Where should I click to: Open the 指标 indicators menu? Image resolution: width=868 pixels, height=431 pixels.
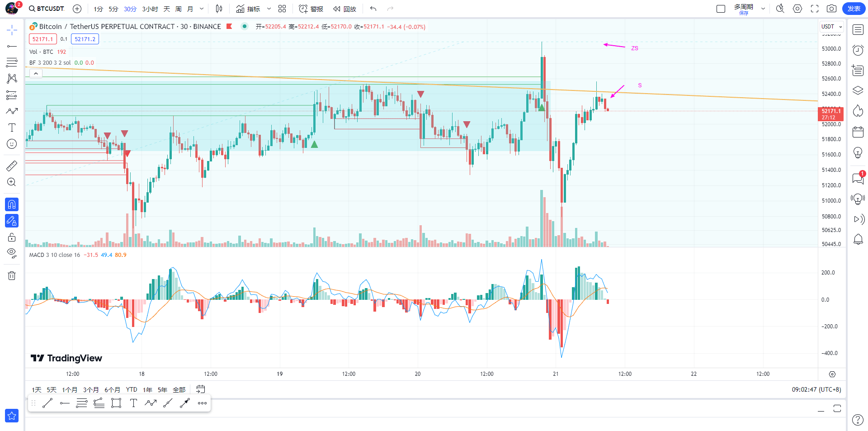point(248,9)
